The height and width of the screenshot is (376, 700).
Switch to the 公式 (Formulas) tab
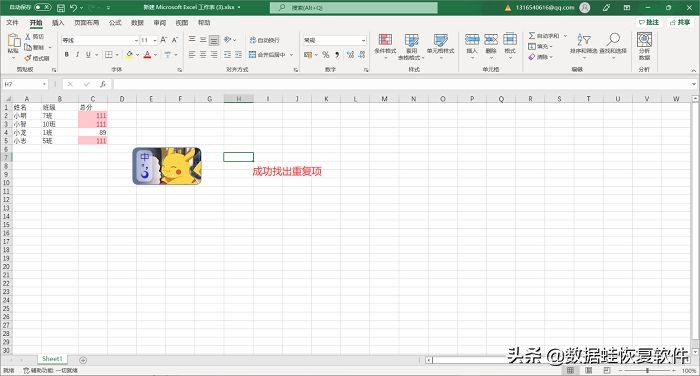[115, 22]
